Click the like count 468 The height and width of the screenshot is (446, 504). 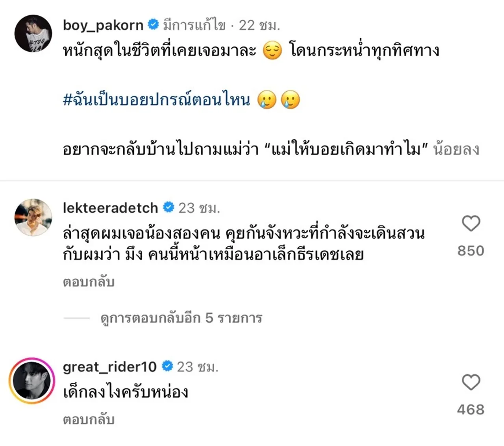(x=471, y=409)
